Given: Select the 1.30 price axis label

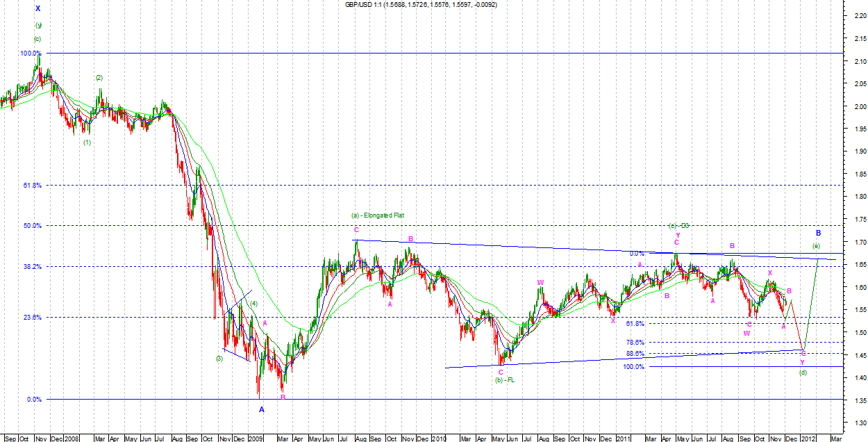Looking at the screenshot, I should click(x=858, y=423).
